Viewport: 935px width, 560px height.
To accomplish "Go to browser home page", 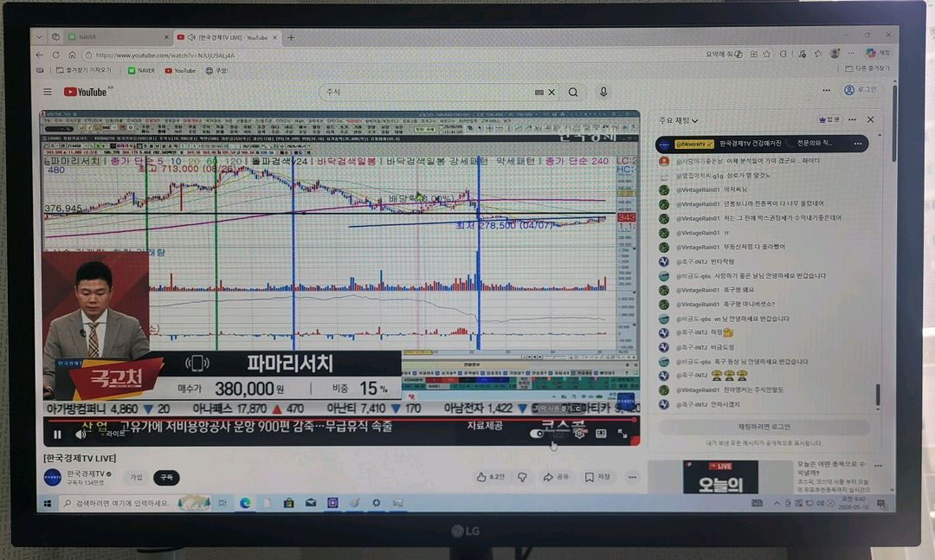I will click(x=72, y=55).
